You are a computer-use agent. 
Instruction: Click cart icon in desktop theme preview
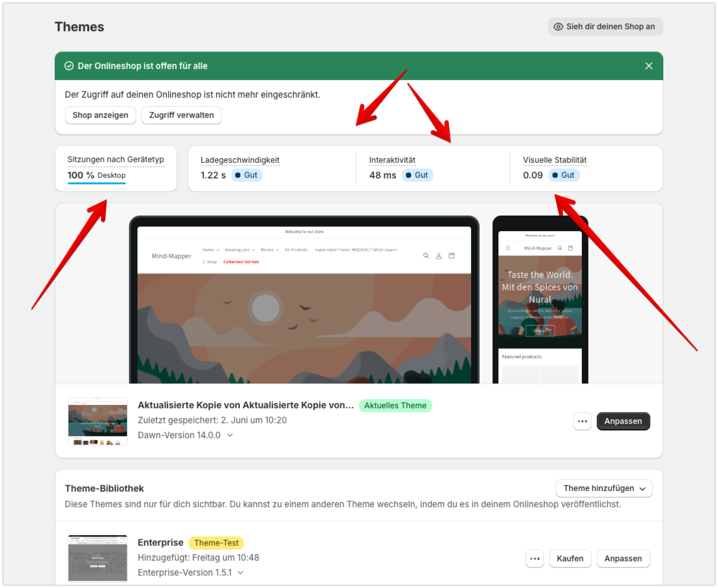pyautogui.click(x=451, y=256)
